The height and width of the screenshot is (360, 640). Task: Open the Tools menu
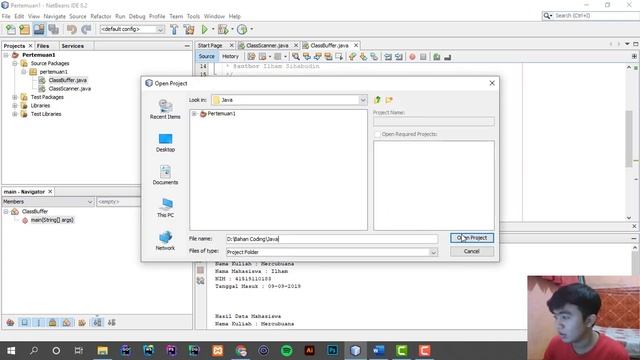coord(193,16)
